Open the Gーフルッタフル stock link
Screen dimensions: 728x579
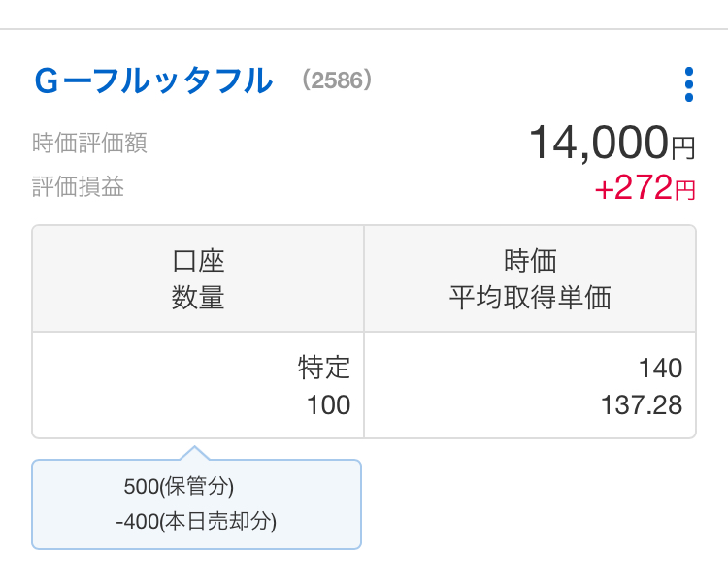[x=153, y=81]
